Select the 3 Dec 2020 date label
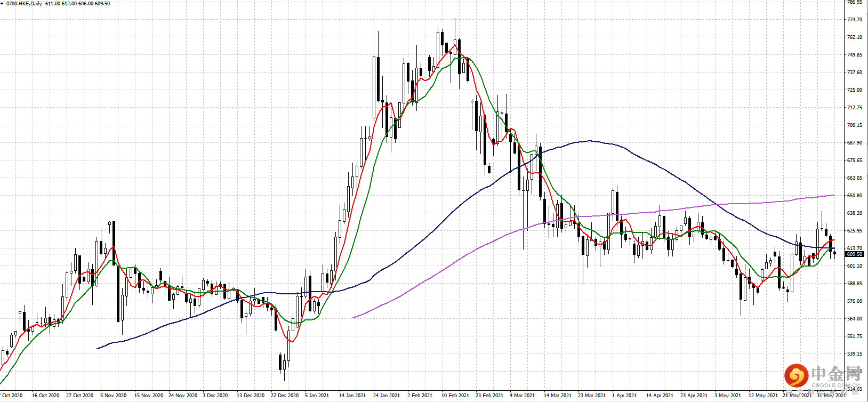 215,396
